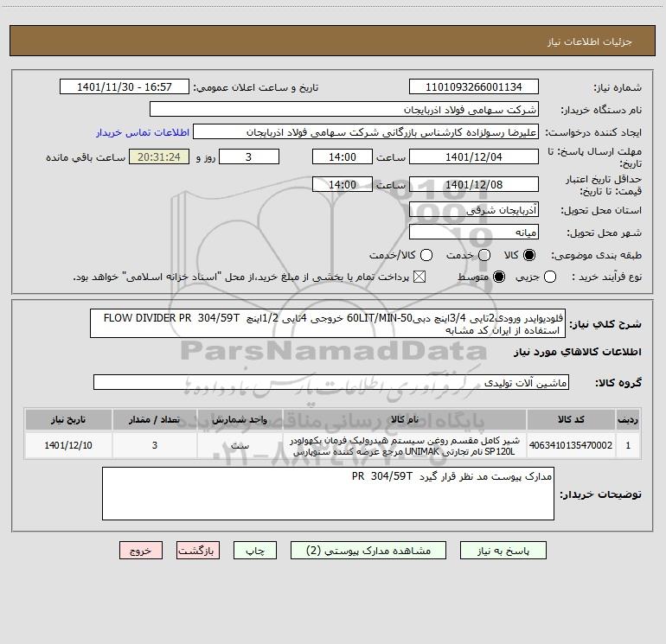Screen dimensions: 666x644
Task: Click the response deadline date 1401/12/04
Action: pyautogui.click(x=474, y=157)
